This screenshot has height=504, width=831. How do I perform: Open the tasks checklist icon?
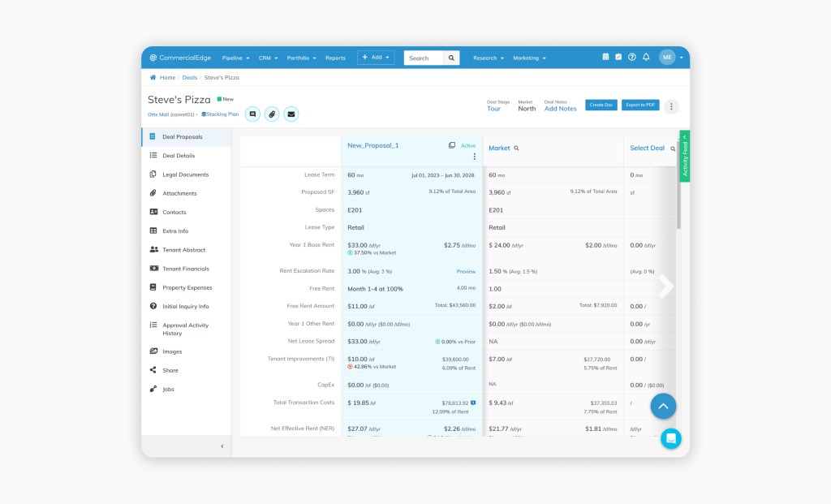(x=618, y=57)
